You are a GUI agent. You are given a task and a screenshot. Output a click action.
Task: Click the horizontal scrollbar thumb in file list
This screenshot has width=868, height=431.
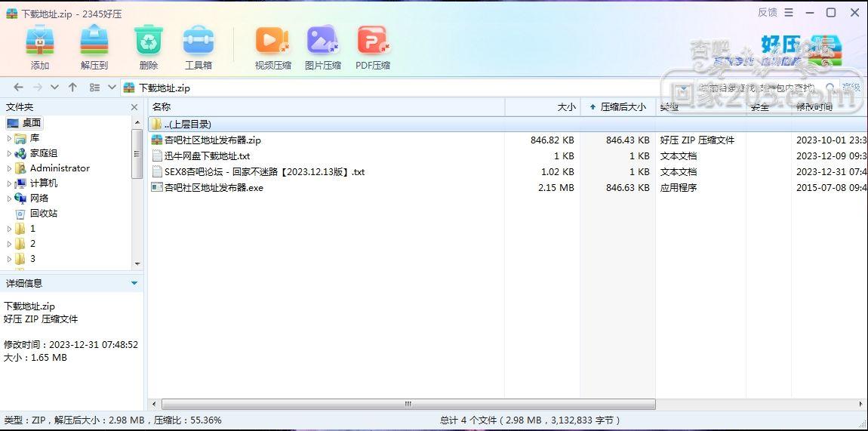(x=407, y=404)
